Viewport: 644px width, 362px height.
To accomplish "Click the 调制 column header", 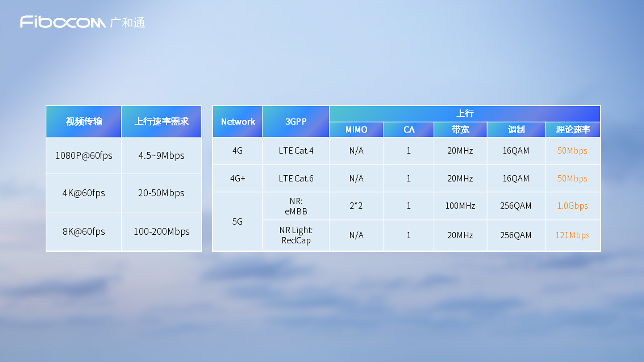I will click(516, 130).
